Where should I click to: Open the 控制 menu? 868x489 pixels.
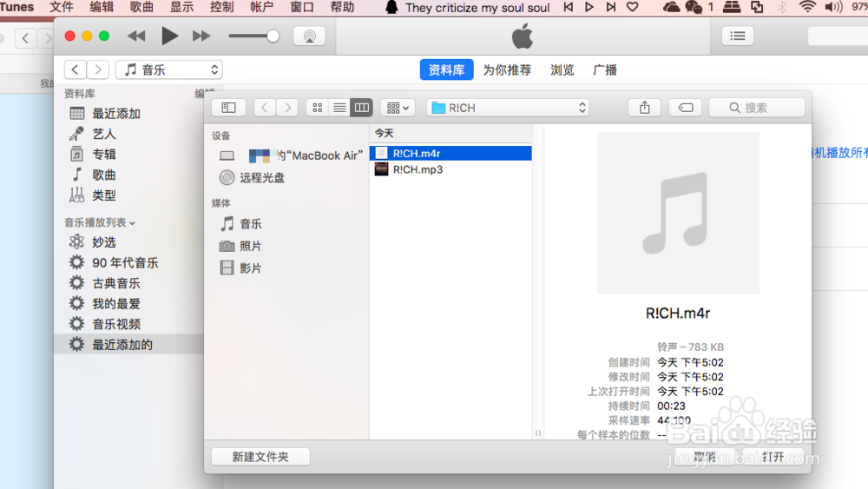[222, 7]
